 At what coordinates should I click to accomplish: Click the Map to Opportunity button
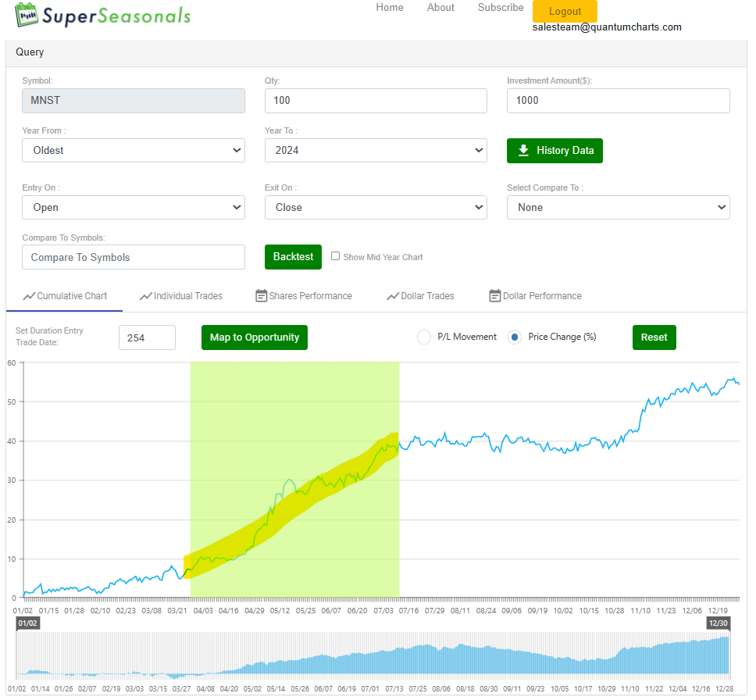(255, 337)
